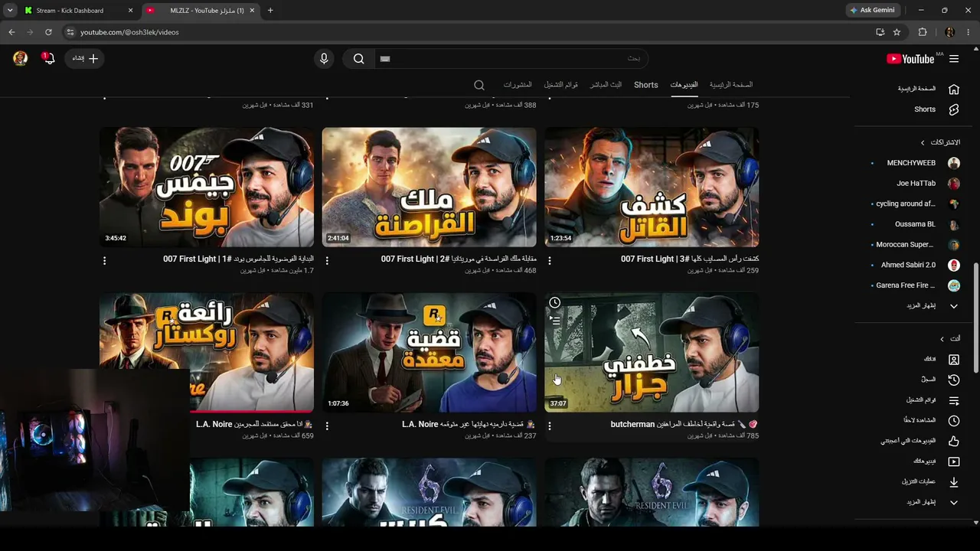Show more subscriptions below Garena Free Fire
The width and height of the screenshot is (980, 551).
pyautogui.click(x=954, y=306)
